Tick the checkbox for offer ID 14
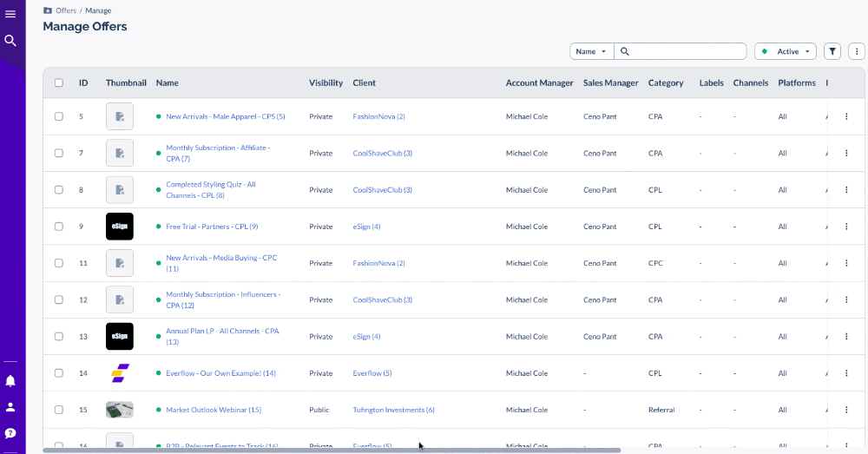 [x=59, y=373]
